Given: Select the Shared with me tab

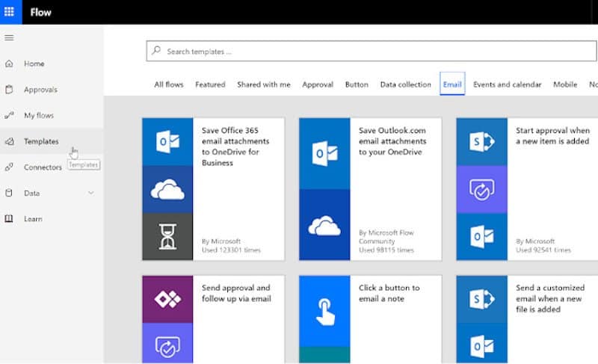Looking at the screenshot, I should point(264,84).
